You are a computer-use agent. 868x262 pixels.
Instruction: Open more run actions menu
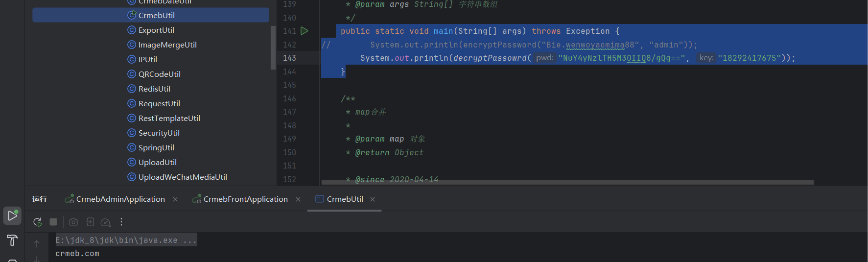(121, 222)
